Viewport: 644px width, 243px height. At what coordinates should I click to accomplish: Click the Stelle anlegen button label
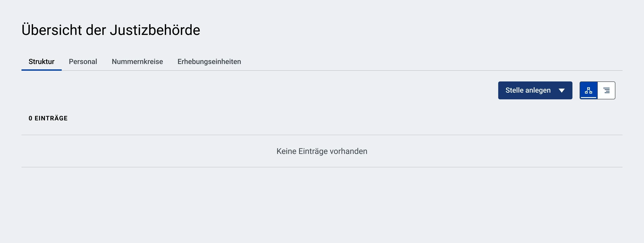(x=528, y=90)
